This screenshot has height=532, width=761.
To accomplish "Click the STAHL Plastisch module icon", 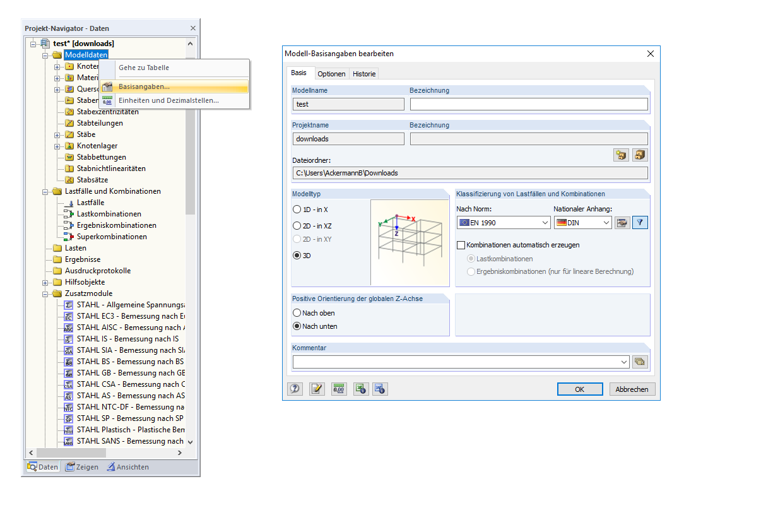I will coord(69,430).
